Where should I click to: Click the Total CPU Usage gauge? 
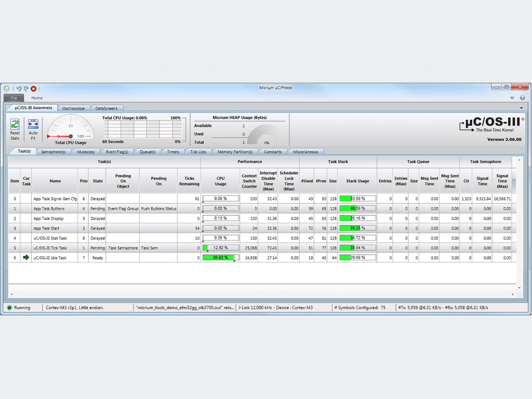tap(71, 127)
